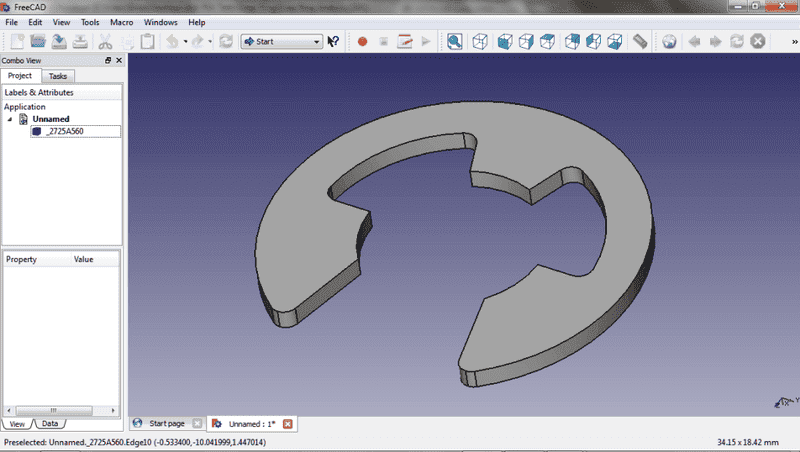Screen dimensions: 800x452
Task: Switch to the Data property tab
Action: click(x=49, y=424)
